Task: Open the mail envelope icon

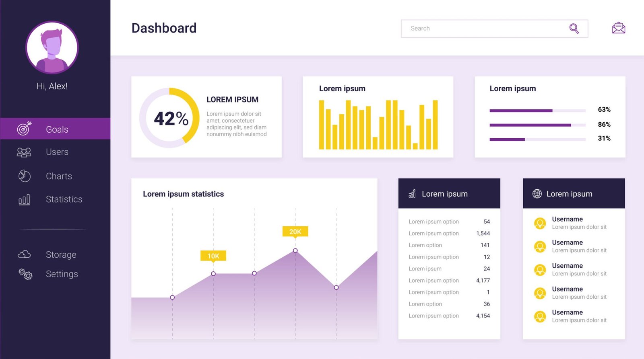Action: 618,28
